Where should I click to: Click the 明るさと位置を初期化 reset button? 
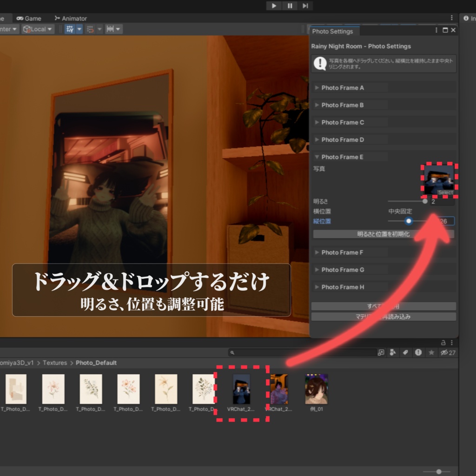[x=383, y=234]
